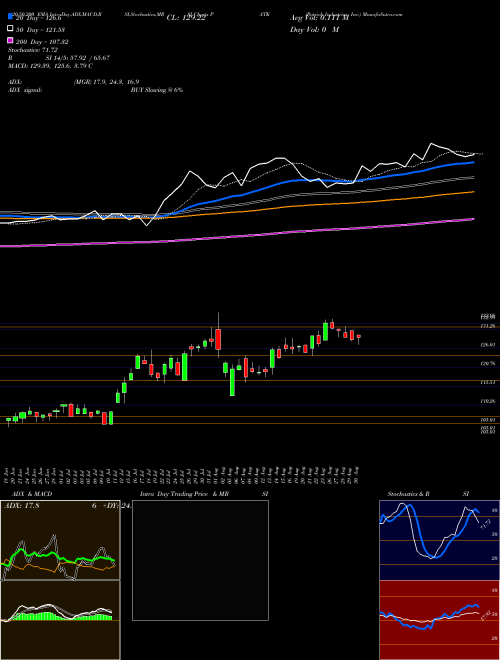Click the 'ADX & MACD' panel title
The height and width of the screenshot is (660, 500).
coord(32,494)
